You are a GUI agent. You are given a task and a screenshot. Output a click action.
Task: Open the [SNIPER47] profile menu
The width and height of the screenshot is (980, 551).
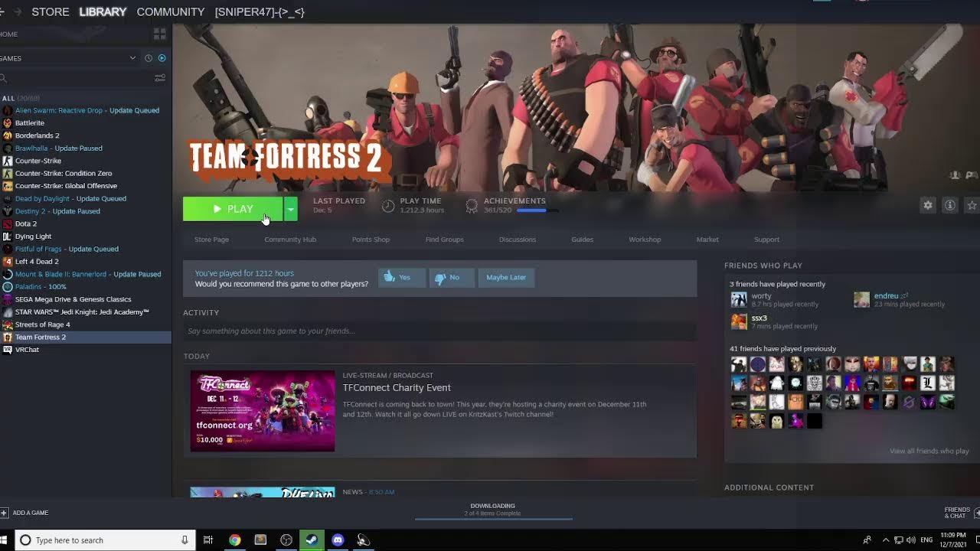[260, 12]
